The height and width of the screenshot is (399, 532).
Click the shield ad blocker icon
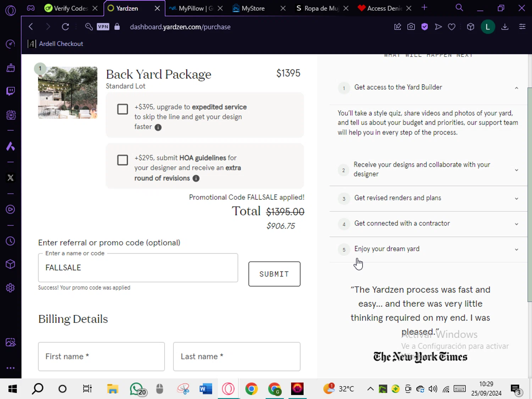point(425,27)
